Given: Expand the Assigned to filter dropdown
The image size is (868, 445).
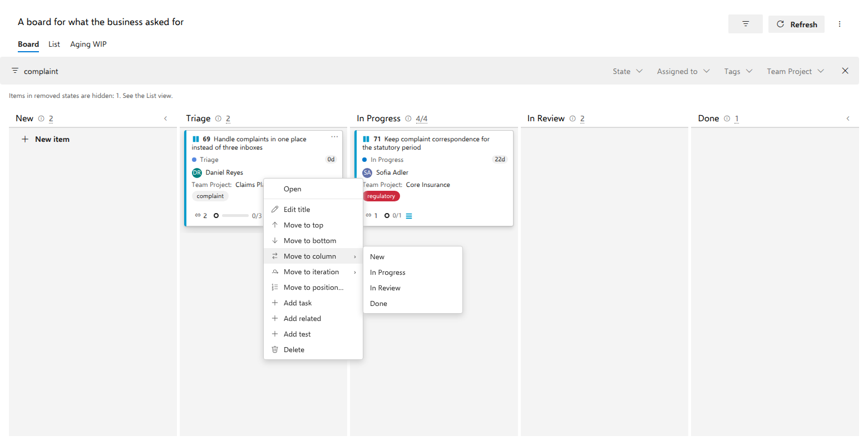Looking at the screenshot, I should (683, 71).
